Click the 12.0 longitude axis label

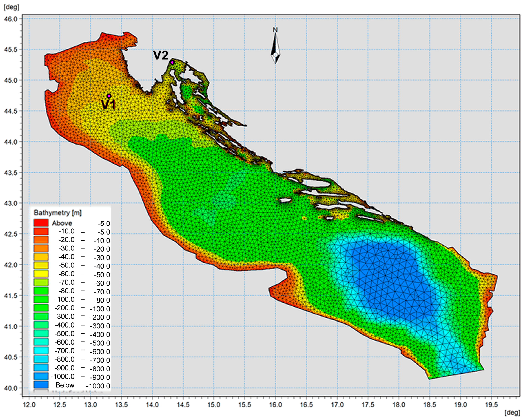point(29,404)
